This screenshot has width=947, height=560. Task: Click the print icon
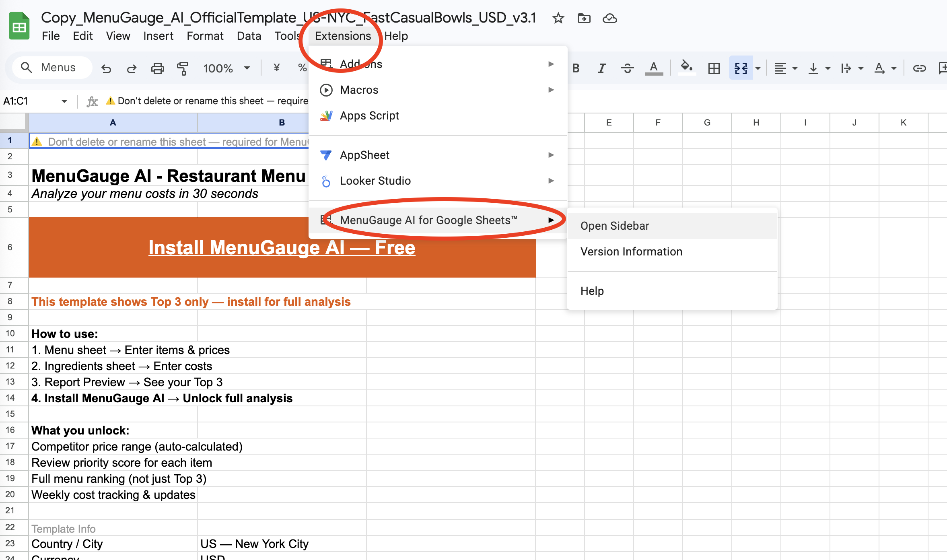tap(157, 68)
